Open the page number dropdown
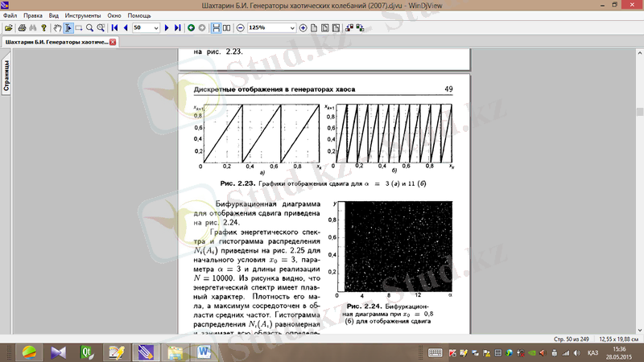This screenshot has width=644, height=362. (x=157, y=27)
